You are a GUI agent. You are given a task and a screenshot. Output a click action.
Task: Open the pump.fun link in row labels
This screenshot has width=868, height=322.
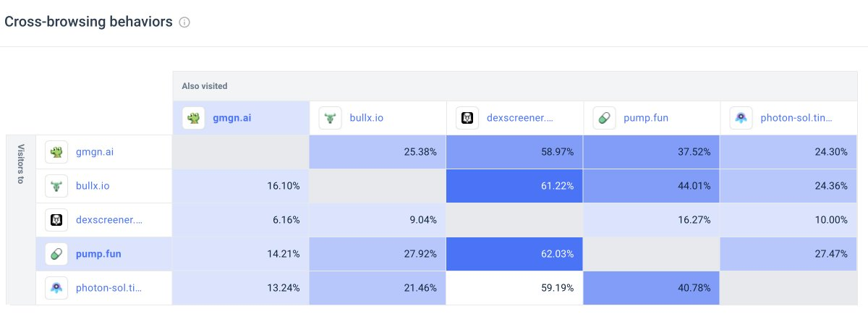click(98, 253)
